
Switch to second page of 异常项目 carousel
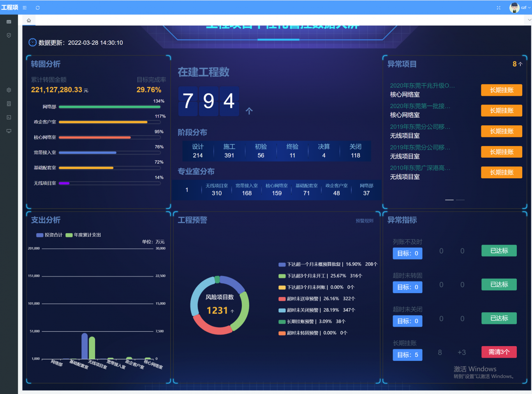click(460, 200)
